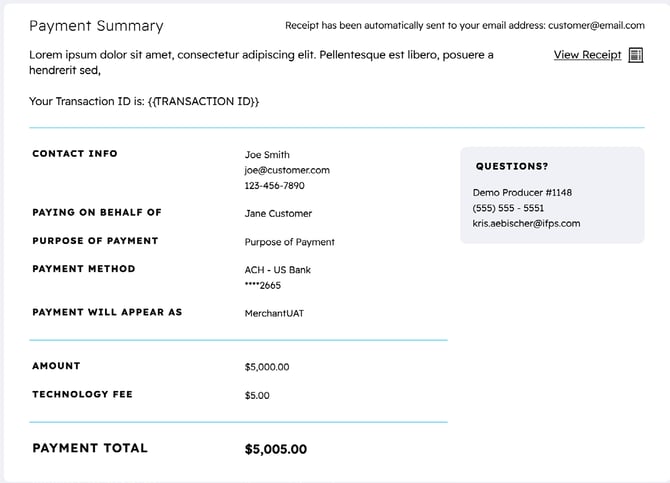Click the $5.00 technology fee value
The image size is (670, 483).
coord(257,395)
